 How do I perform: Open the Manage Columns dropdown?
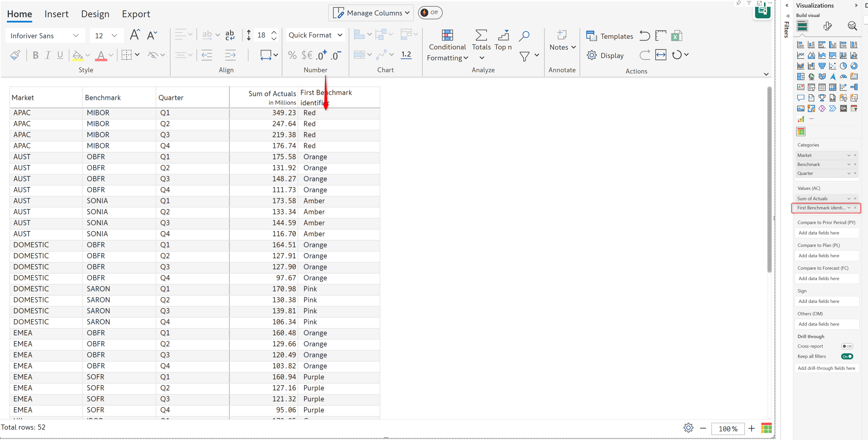coord(371,13)
